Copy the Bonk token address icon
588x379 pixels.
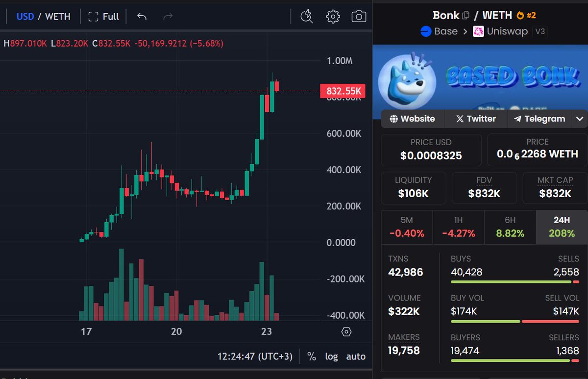pyautogui.click(x=466, y=15)
